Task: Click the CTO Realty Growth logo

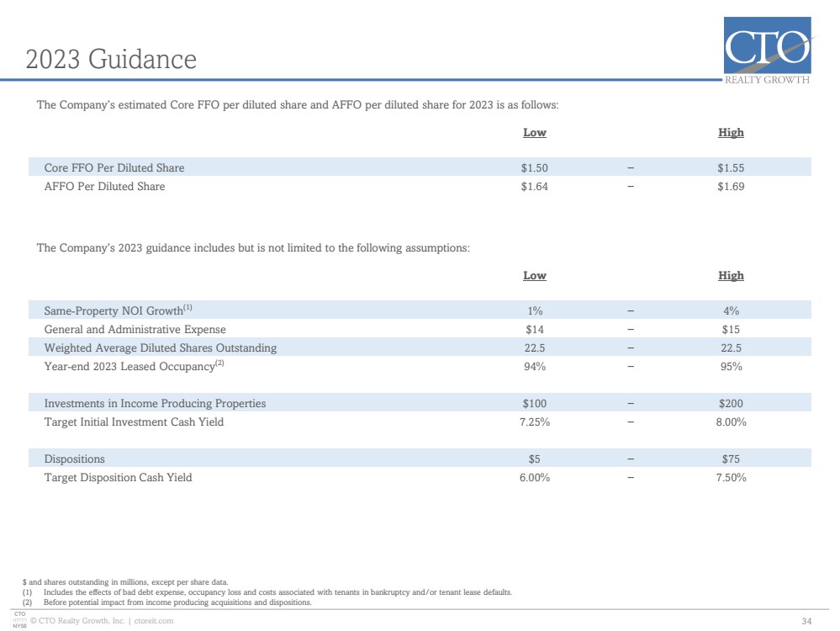Action: [767, 51]
